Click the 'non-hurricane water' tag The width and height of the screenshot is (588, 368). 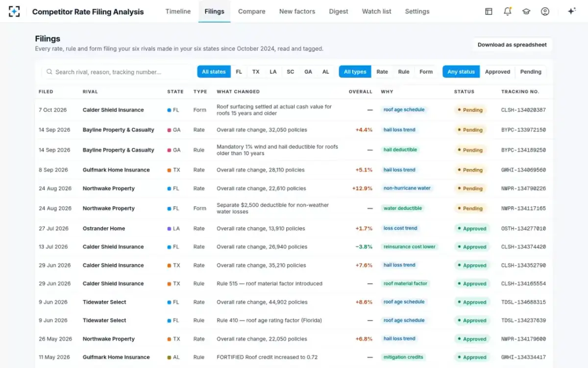click(x=407, y=188)
